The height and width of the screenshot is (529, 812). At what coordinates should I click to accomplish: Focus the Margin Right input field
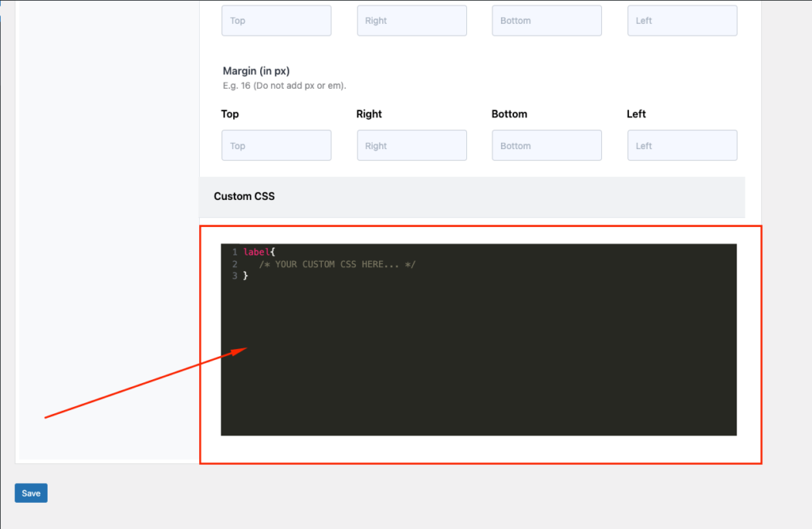pyautogui.click(x=412, y=146)
